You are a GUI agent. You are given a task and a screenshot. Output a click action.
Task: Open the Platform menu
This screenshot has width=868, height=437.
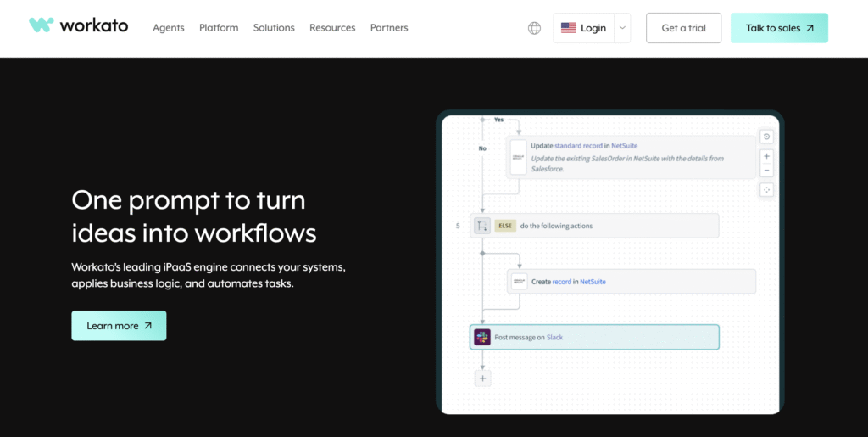(219, 28)
